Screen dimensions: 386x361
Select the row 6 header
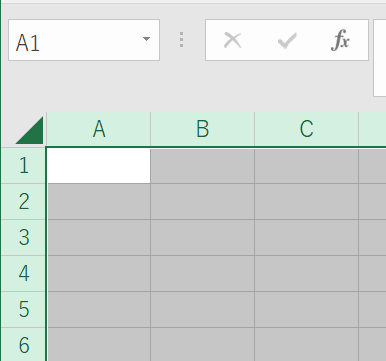23,344
